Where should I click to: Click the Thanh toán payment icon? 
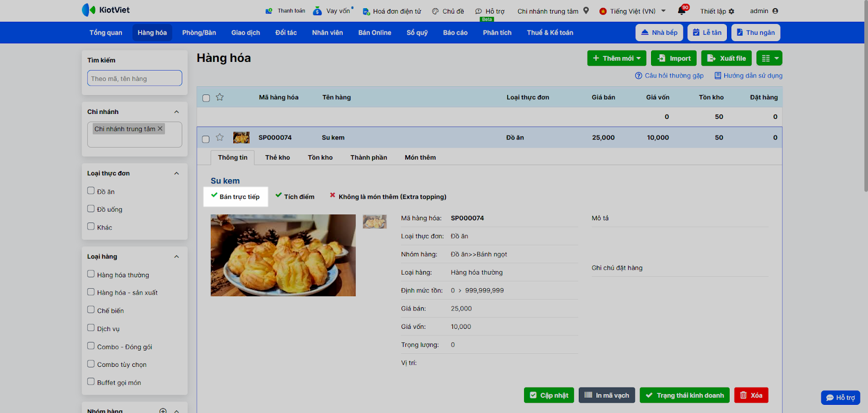pos(269,11)
